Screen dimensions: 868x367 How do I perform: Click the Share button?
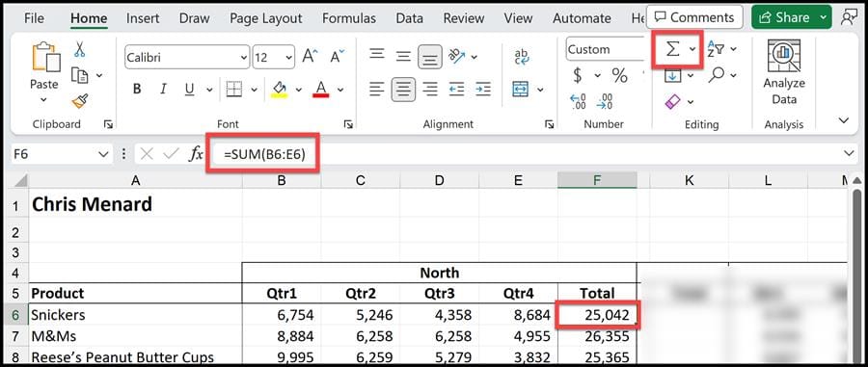pos(784,17)
